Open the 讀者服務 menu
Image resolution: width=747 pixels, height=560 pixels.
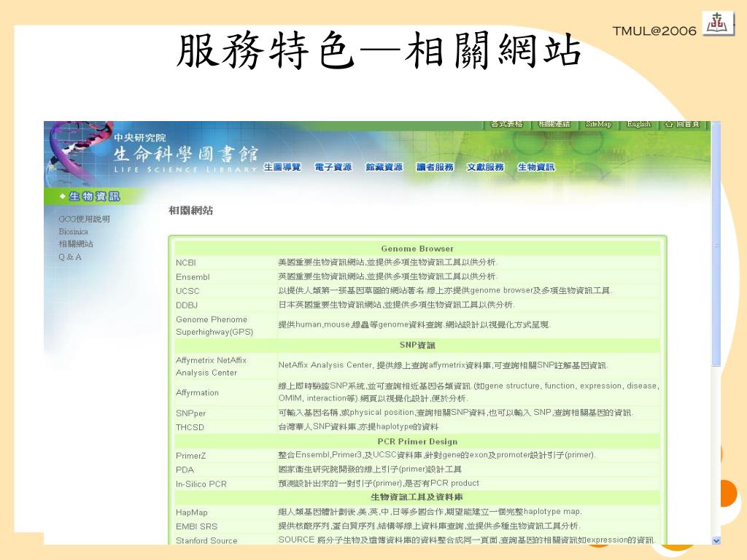tap(435, 167)
